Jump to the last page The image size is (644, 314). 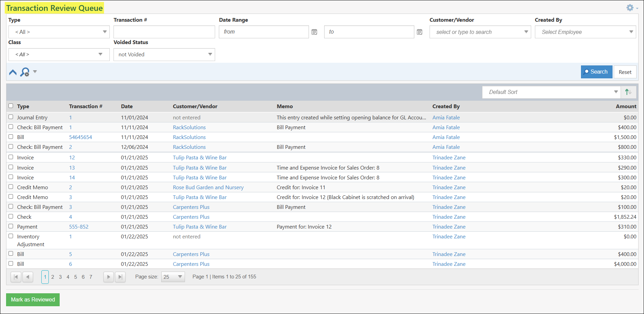[120, 277]
